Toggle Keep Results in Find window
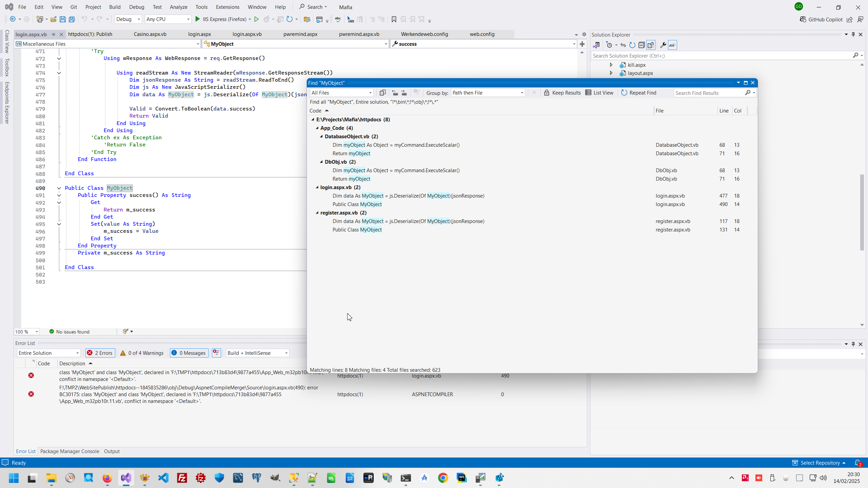The height and width of the screenshot is (488, 868). tap(562, 93)
